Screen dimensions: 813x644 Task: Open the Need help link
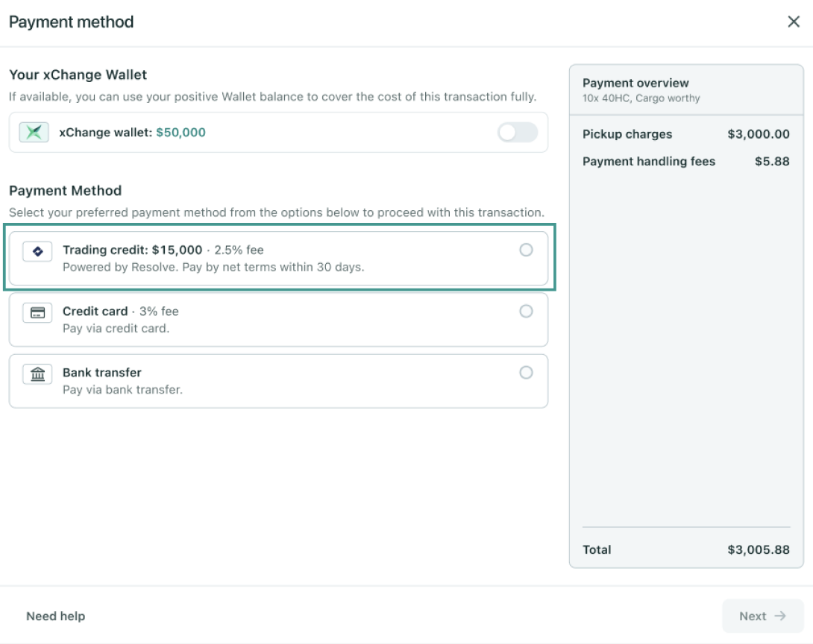pos(55,616)
